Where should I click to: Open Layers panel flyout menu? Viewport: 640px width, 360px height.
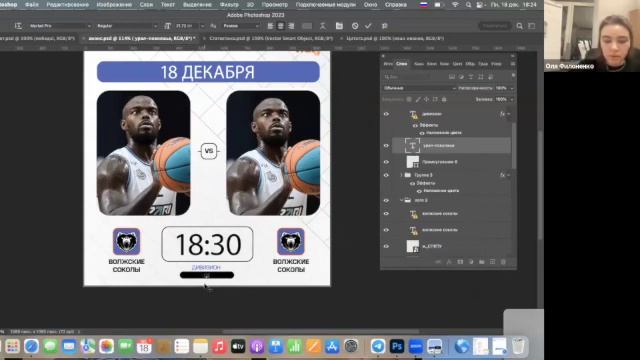[x=513, y=64]
